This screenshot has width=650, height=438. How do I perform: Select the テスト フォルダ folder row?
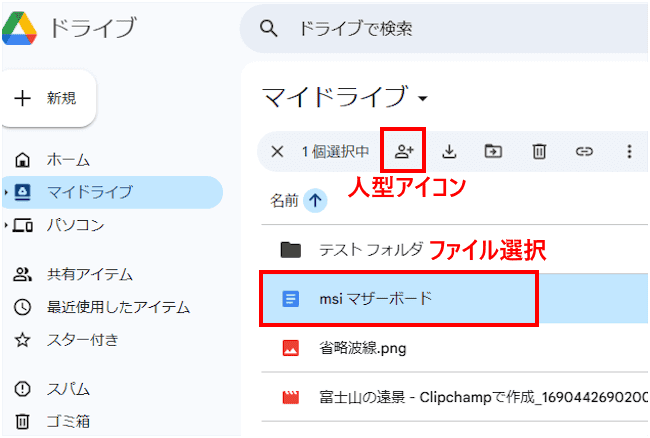click(454, 249)
